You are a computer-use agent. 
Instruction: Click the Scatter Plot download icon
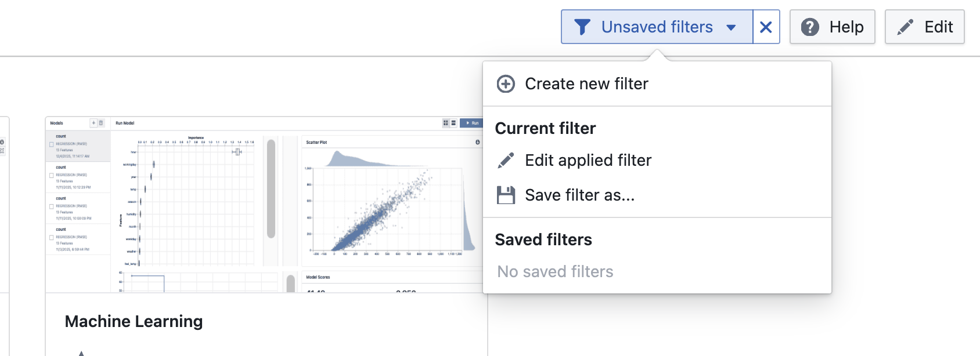[x=478, y=142]
